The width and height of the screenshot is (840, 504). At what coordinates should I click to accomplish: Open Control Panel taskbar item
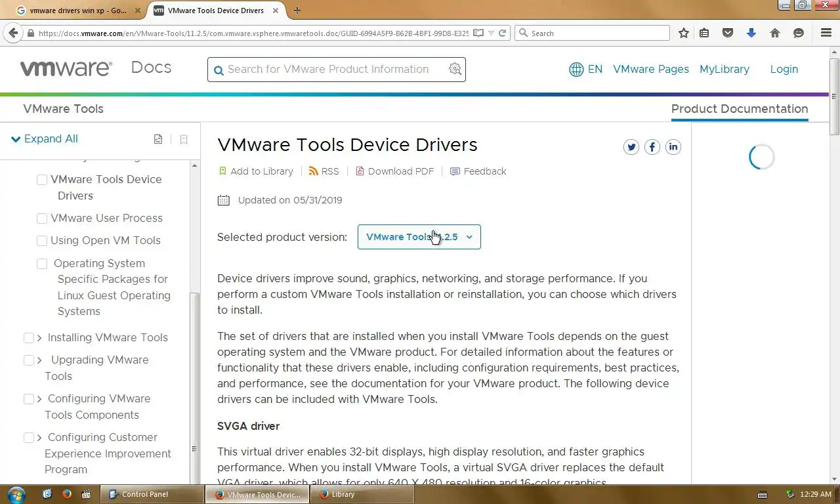152,494
